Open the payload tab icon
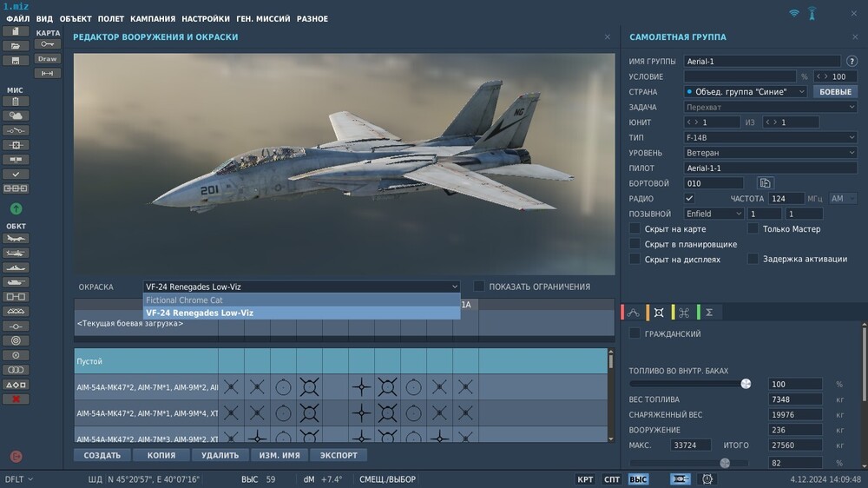This screenshot has width=868, height=488. click(659, 313)
